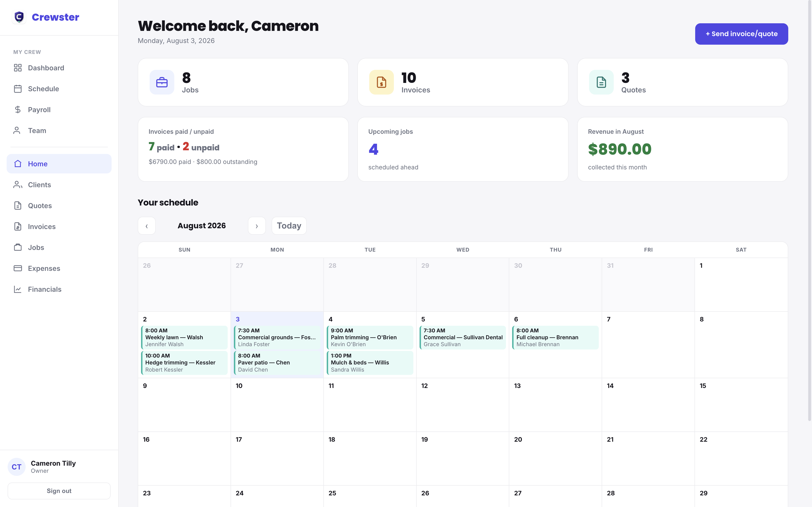Click the briefcase icon on Jobs card

(162, 82)
